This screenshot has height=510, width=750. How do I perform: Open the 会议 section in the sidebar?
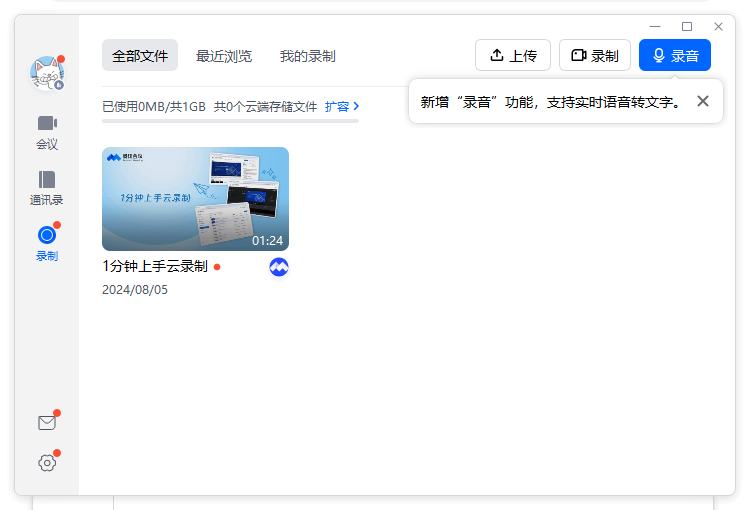pyautogui.click(x=47, y=131)
